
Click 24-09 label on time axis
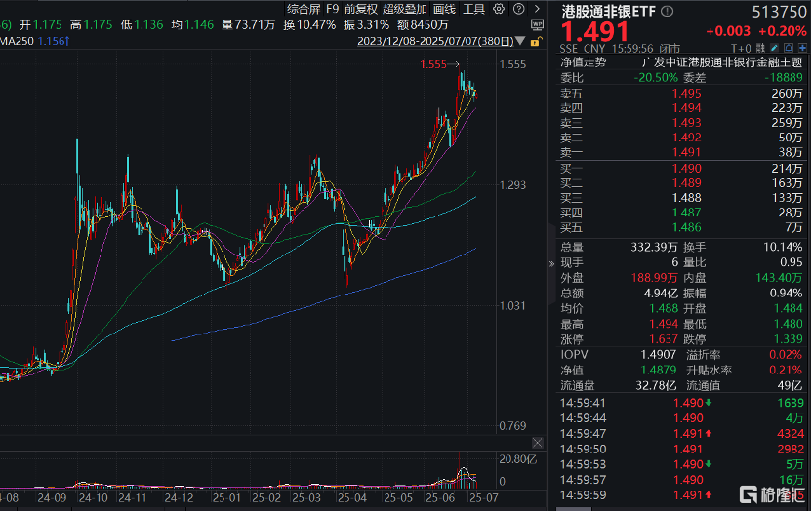52,498
